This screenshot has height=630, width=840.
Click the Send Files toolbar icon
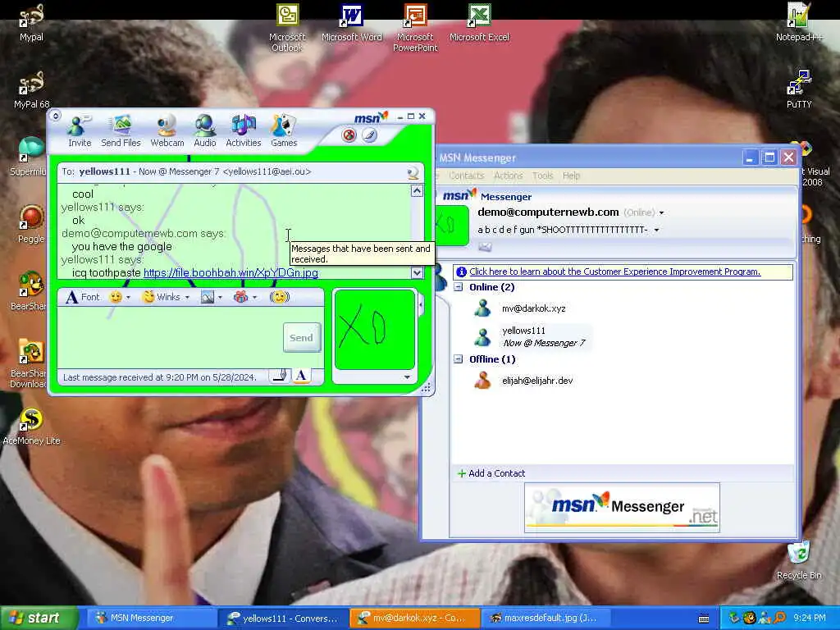pos(121,130)
